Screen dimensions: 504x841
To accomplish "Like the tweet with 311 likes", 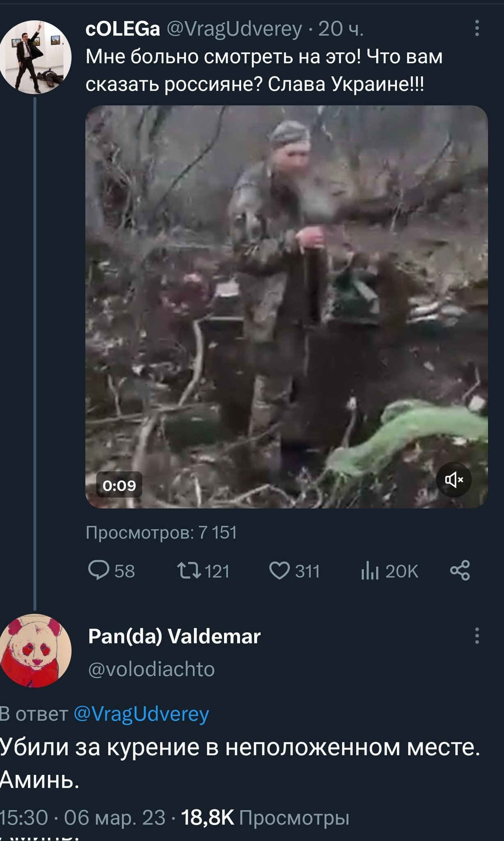I will pyautogui.click(x=279, y=571).
